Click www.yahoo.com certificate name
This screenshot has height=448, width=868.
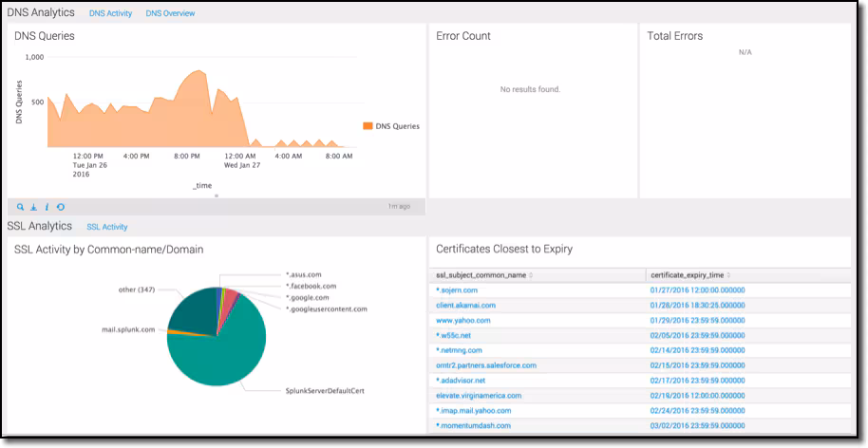coord(462,320)
